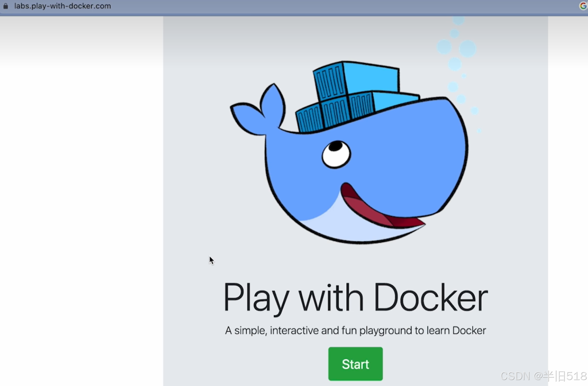Viewport: 588px width, 386px height.
Task: Select the labs.play-with-docker.com URL field
Action: click(x=62, y=6)
